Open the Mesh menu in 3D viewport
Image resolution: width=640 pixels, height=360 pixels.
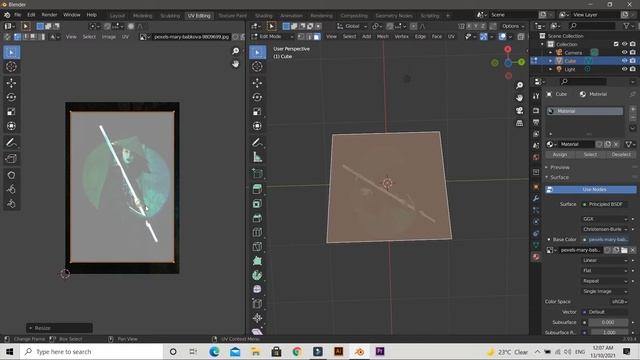point(382,37)
